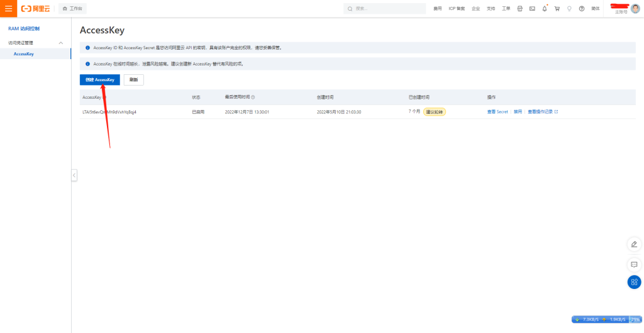Open the 工单 ticket menu
The width and height of the screenshot is (644, 333).
click(x=506, y=9)
